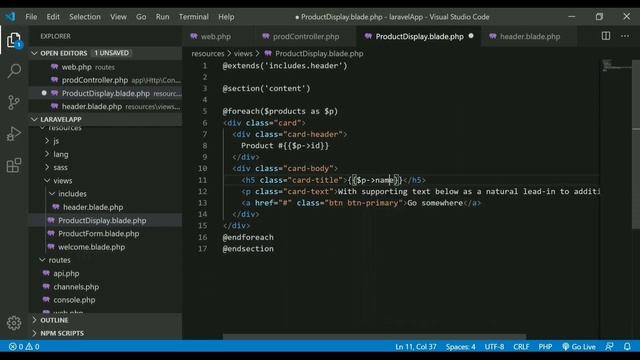Open the Explorer view in activity bar

tap(14, 40)
